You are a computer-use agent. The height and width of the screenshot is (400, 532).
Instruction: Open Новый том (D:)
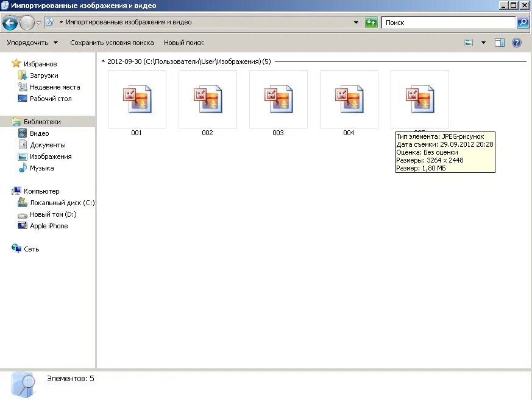click(53, 214)
